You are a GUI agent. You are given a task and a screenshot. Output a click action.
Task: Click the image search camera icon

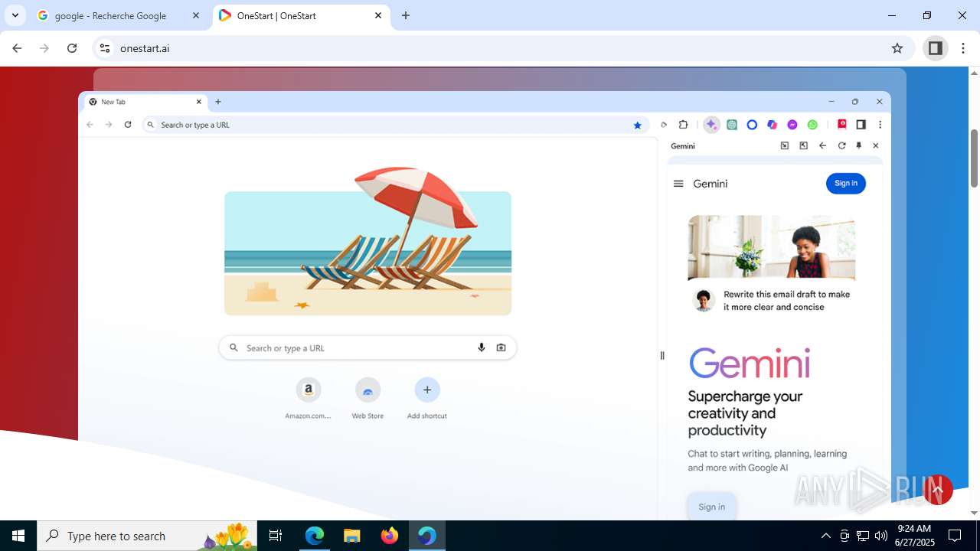point(501,347)
